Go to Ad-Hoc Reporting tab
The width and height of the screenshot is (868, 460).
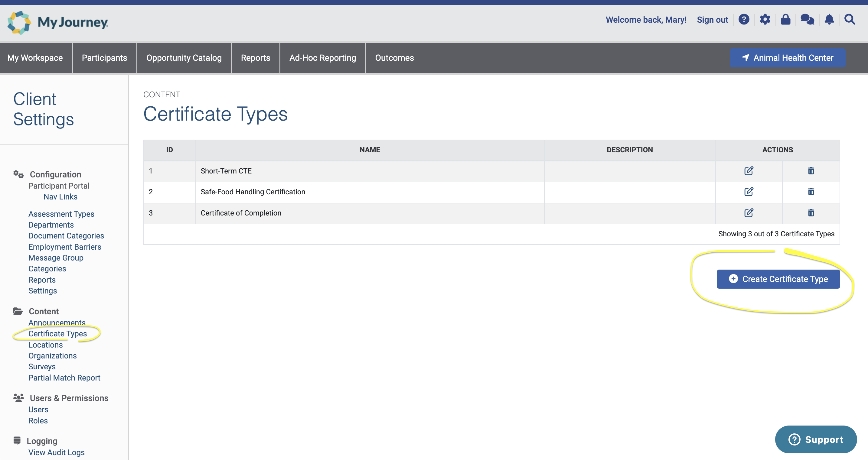322,58
